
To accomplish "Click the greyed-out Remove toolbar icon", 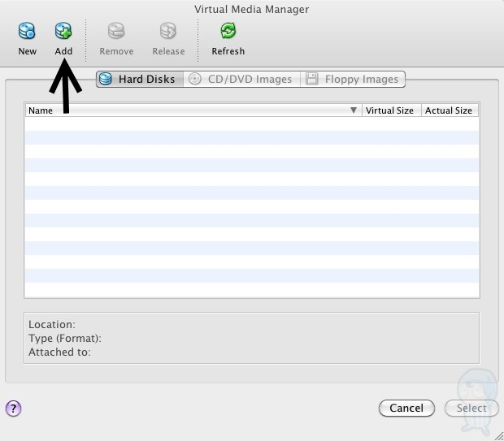I will pyautogui.click(x=116, y=32).
